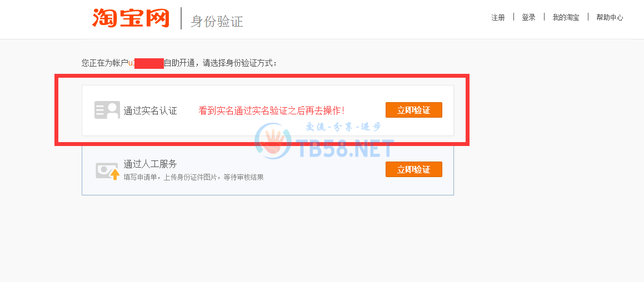Click the red warning text about 实名验证
This screenshot has width=644, height=282.
(271, 110)
